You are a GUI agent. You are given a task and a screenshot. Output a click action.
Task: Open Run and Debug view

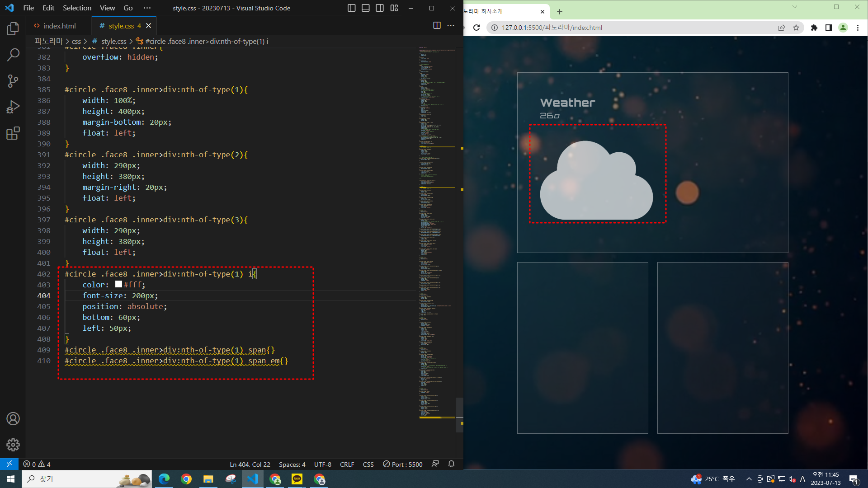point(13,107)
